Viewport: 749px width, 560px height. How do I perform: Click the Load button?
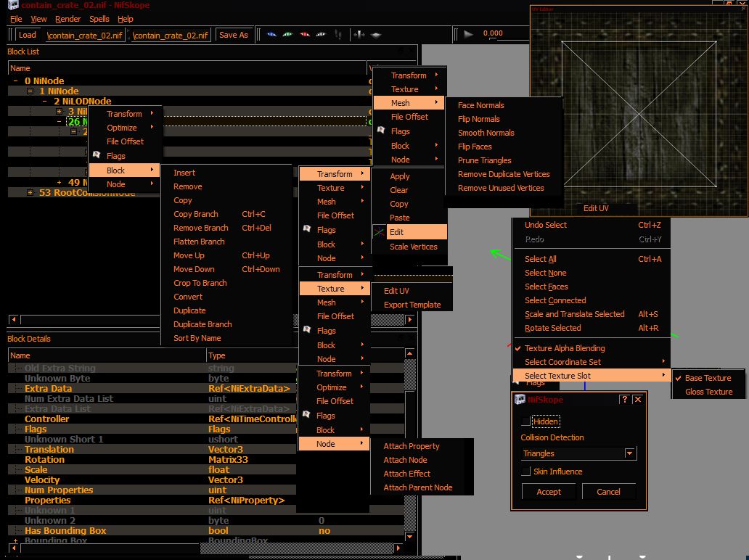coord(28,35)
